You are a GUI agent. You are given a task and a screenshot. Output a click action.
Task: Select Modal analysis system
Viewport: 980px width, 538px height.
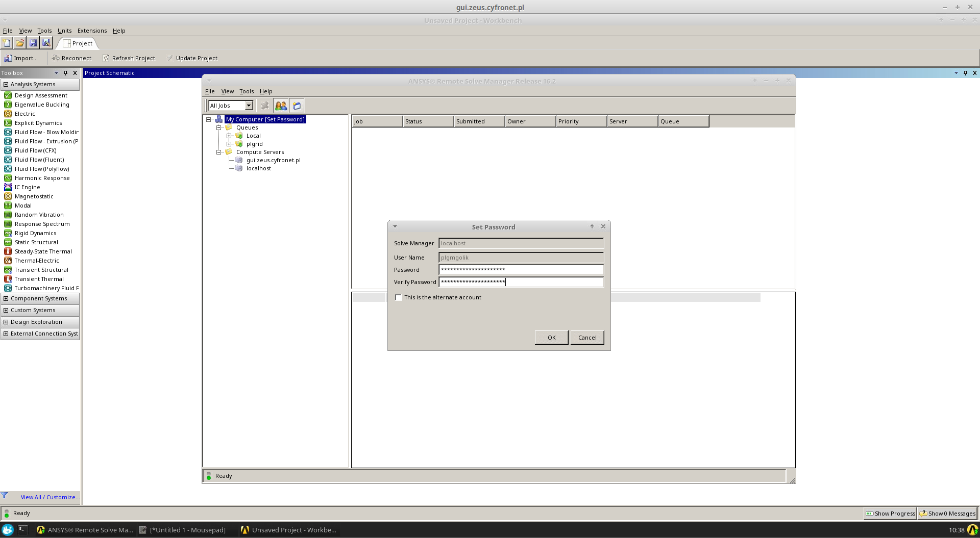click(x=23, y=206)
